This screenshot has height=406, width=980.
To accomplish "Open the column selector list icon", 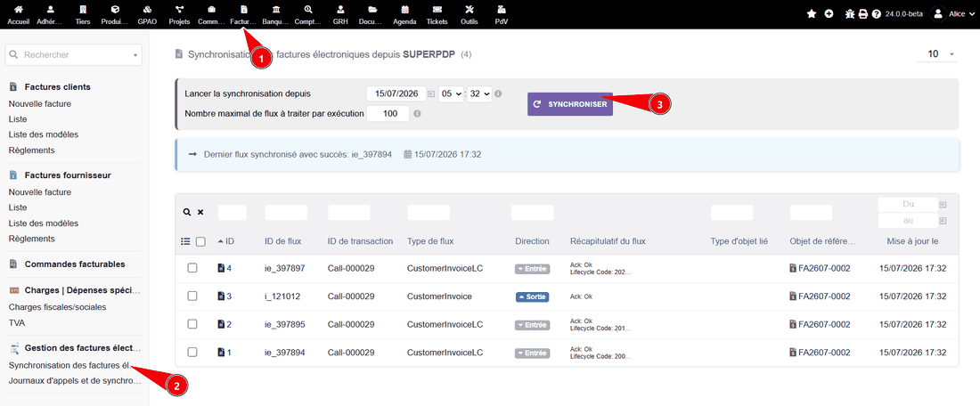I will pyautogui.click(x=185, y=241).
